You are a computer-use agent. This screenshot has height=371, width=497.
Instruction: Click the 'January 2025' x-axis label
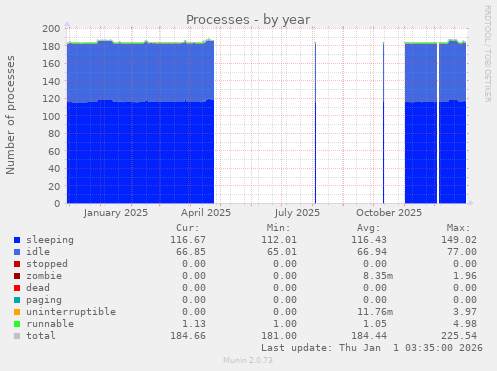(116, 213)
